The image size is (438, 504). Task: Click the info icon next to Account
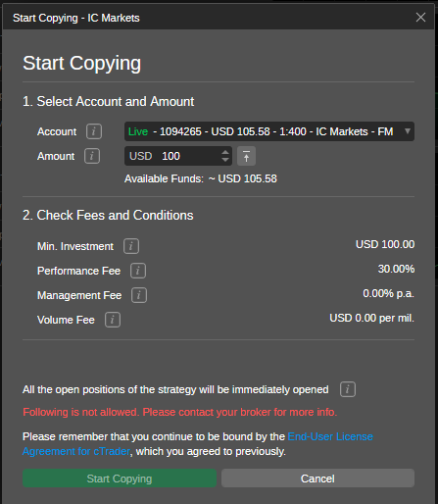point(94,131)
